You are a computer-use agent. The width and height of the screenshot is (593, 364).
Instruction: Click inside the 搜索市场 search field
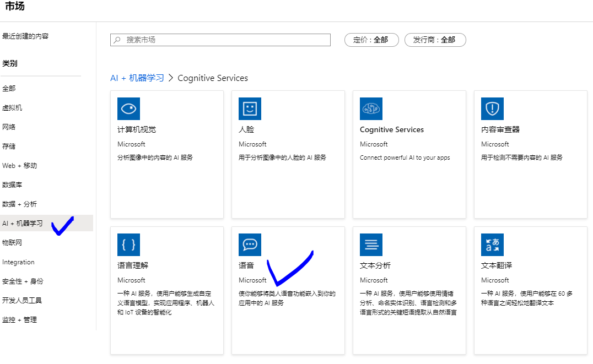tap(220, 40)
